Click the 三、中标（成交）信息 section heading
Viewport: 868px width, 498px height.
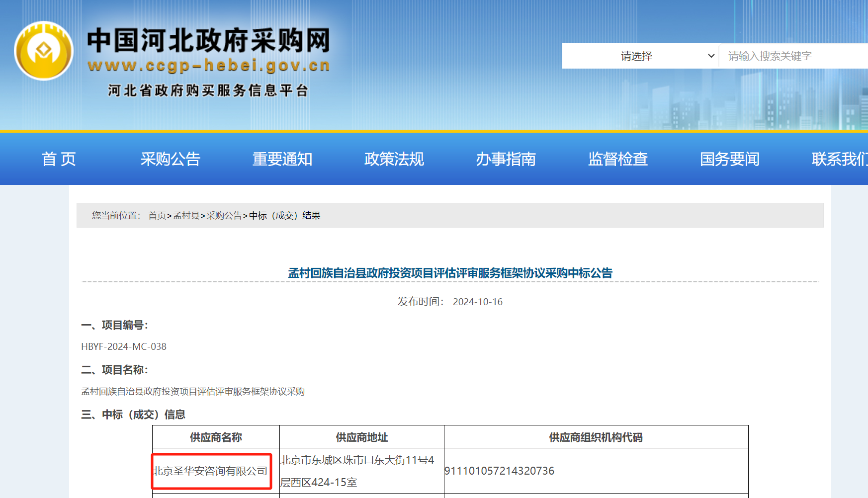(133, 415)
